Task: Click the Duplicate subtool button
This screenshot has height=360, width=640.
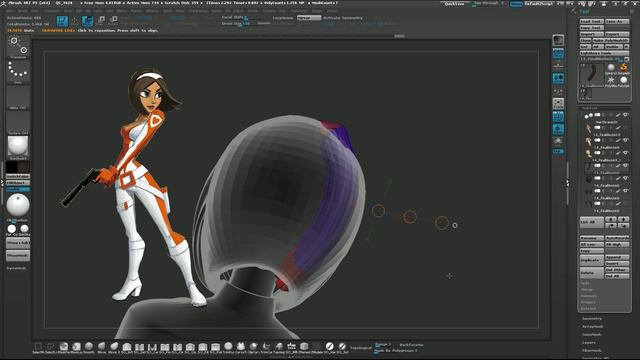Action: 592,260
